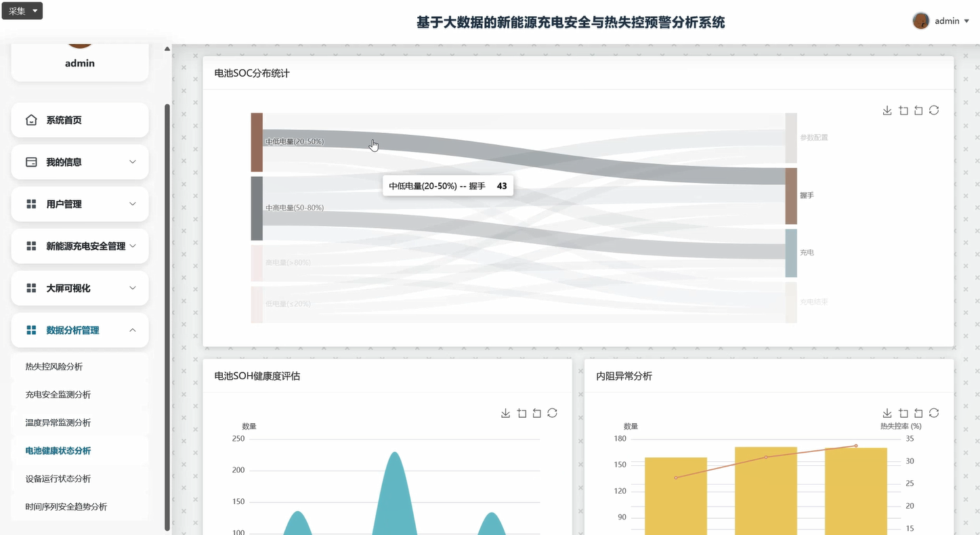The image size is (980, 535).
Task: Click the 数据分析管理 menu label
Action: [72, 330]
